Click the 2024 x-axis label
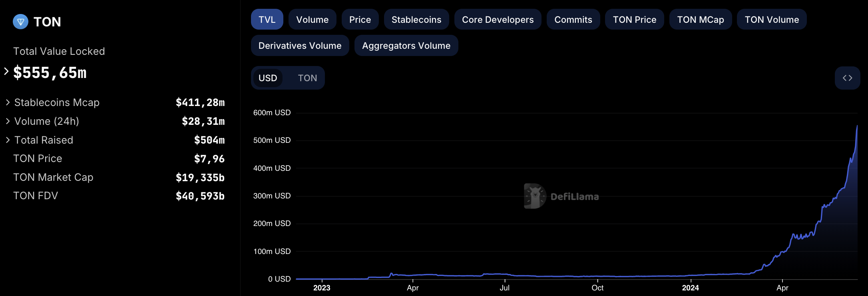 pyautogui.click(x=691, y=288)
